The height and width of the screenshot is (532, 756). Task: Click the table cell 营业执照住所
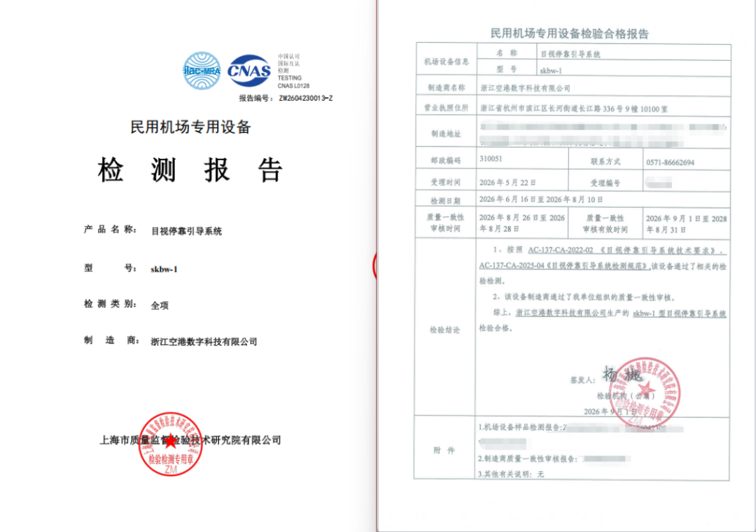pyautogui.click(x=447, y=108)
